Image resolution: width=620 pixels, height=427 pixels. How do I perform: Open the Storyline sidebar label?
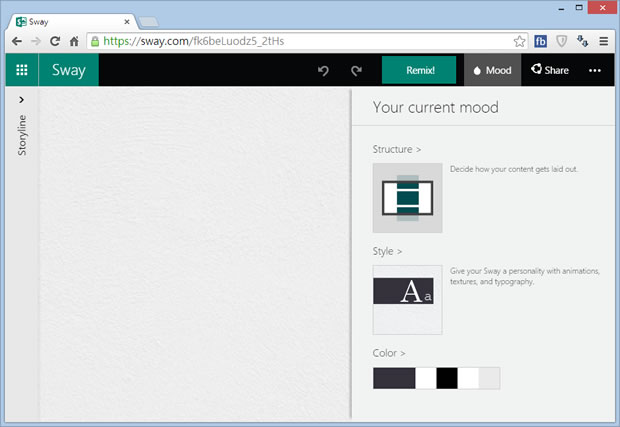coord(22,135)
